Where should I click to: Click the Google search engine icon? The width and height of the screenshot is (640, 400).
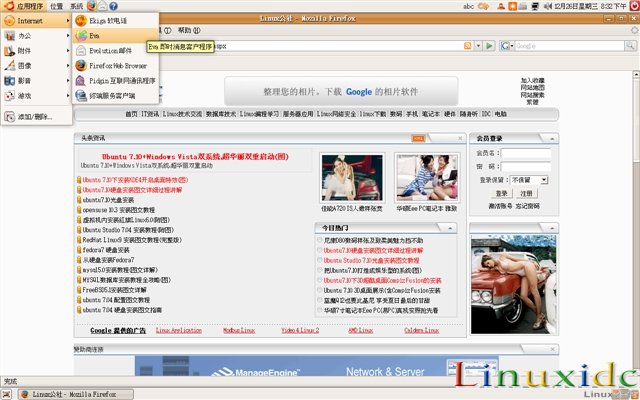tap(505, 46)
